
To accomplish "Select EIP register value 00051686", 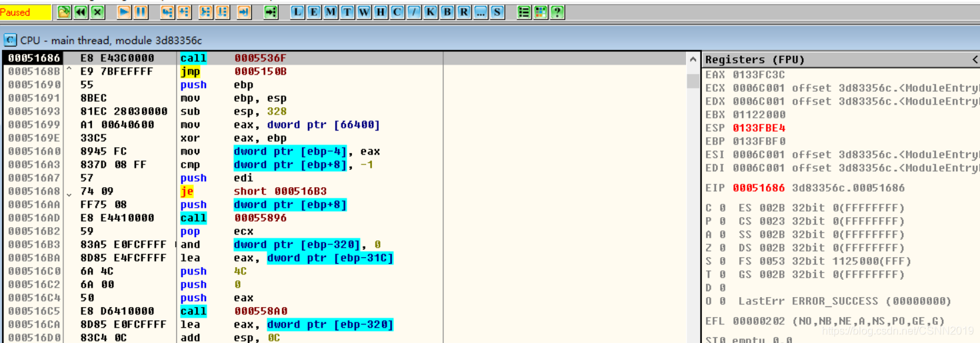I will [759, 188].
